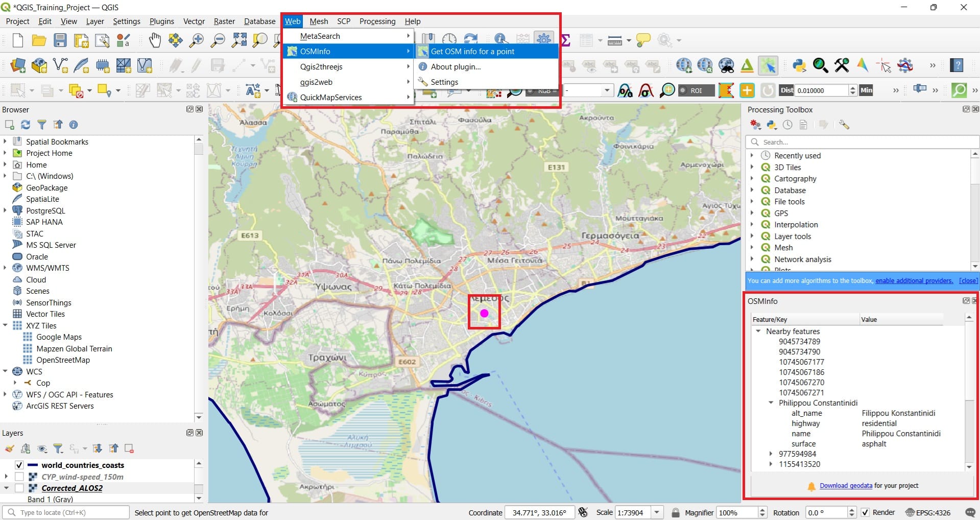Create a new project with the blank page icon
The image size is (980, 520).
pyautogui.click(x=17, y=40)
